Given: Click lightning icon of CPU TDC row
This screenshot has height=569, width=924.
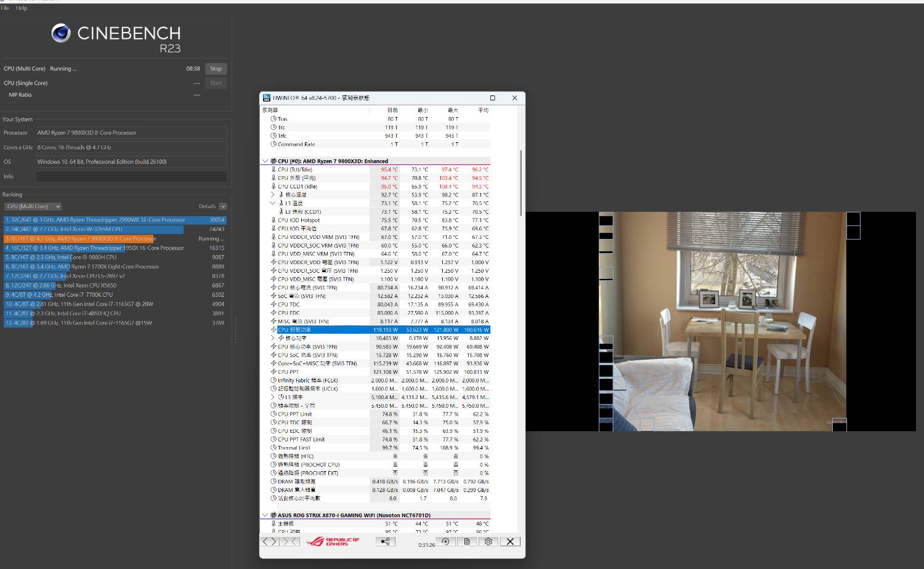Looking at the screenshot, I should tap(274, 304).
